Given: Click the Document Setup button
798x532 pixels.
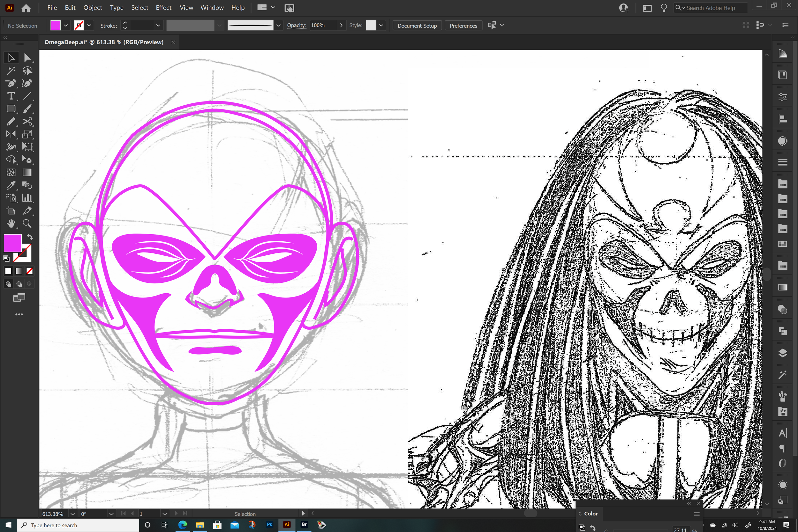Looking at the screenshot, I should (x=417, y=26).
